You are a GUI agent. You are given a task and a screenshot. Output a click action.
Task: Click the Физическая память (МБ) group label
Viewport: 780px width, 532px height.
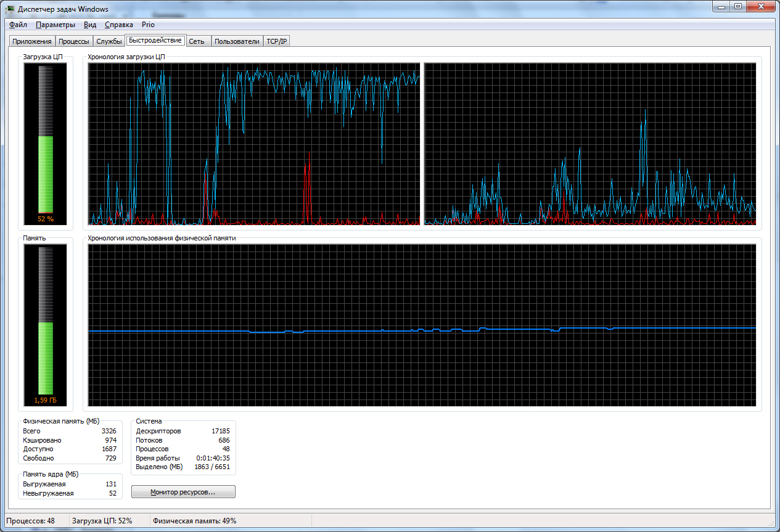pyautogui.click(x=61, y=421)
